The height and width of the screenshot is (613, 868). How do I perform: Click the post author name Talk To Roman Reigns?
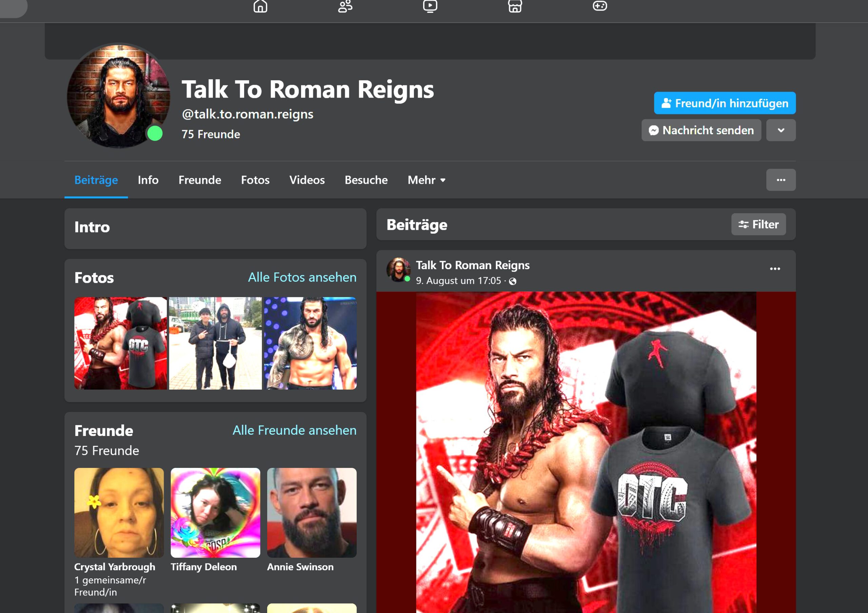coord(473,265)
